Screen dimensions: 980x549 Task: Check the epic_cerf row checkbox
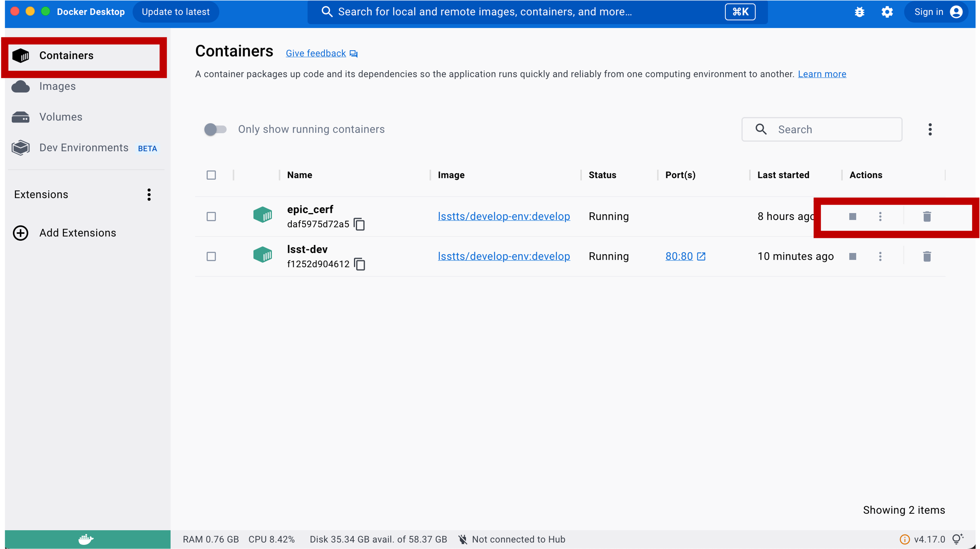211,216
